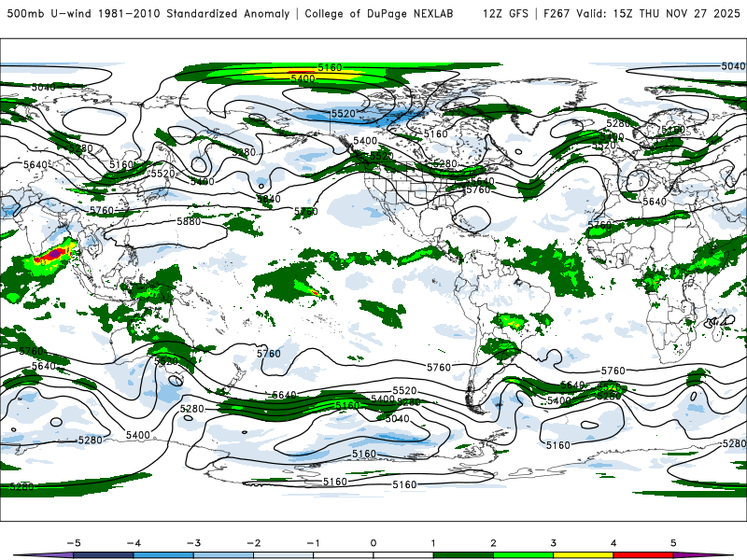The image size is (747, 560).
Task: Click the '-3' colorbar tick label
Action: (193, 543)
